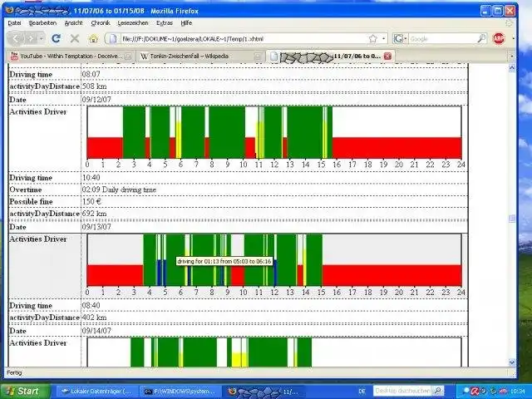Click the red rest block after hour 16 on 09/12/07

point(397,148)
